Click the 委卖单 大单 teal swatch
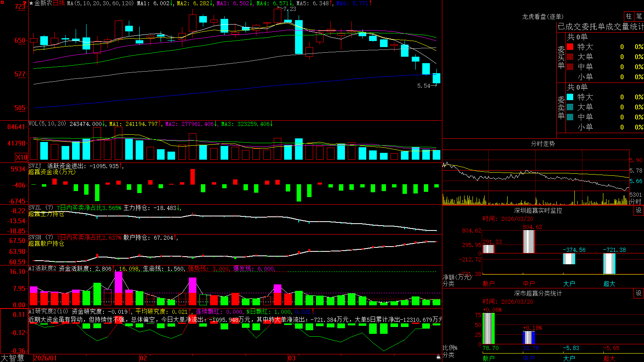This screenshot has width=644, height=362. coord(570,107)
